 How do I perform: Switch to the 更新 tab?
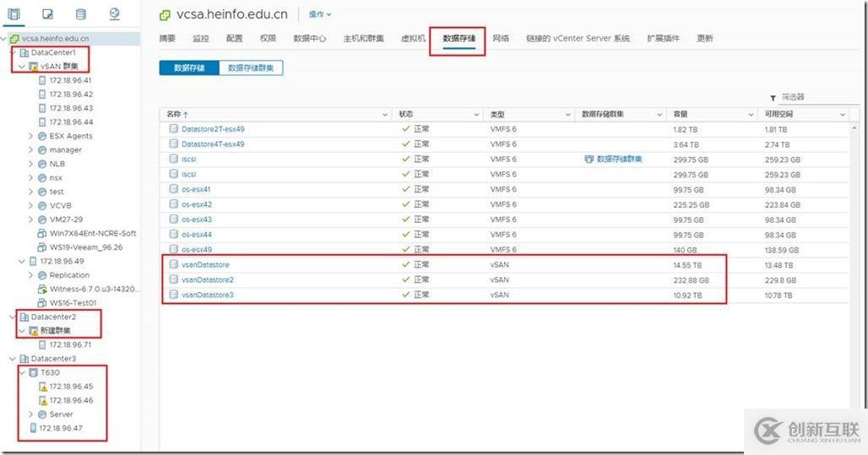[x=705, y=38]
